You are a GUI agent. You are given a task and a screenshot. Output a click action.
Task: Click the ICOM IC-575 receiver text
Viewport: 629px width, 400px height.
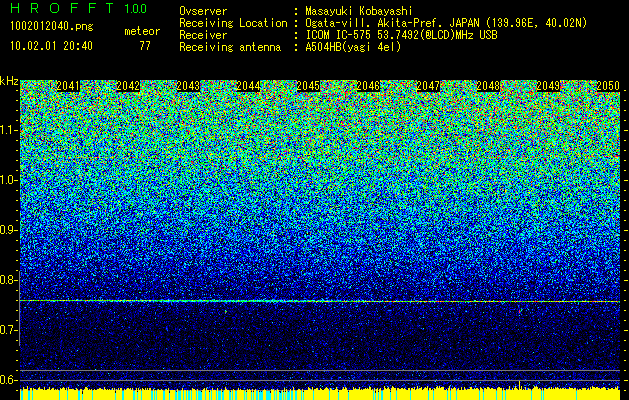401,35
